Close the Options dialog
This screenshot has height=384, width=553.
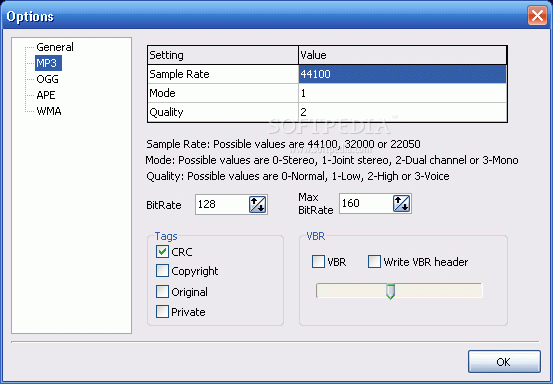(537, 16)
